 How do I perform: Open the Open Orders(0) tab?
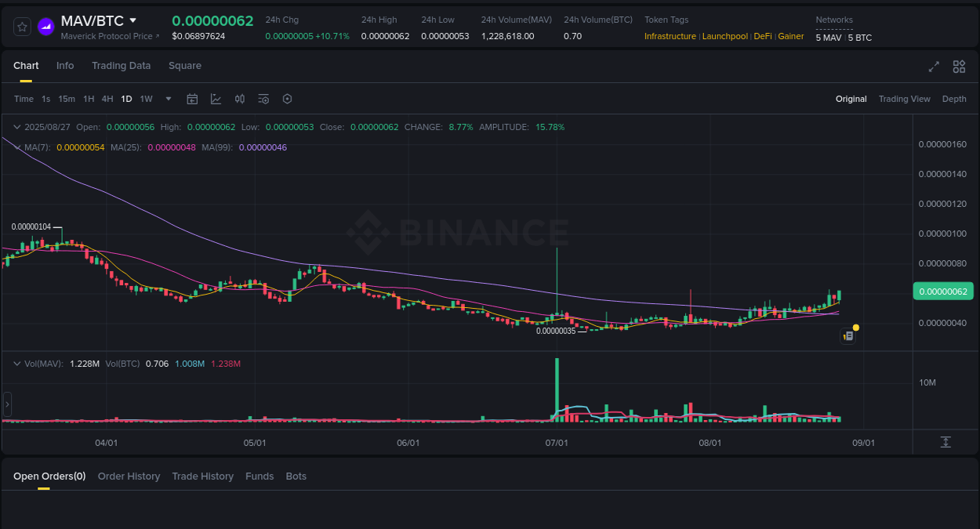(x=49, y=476)
